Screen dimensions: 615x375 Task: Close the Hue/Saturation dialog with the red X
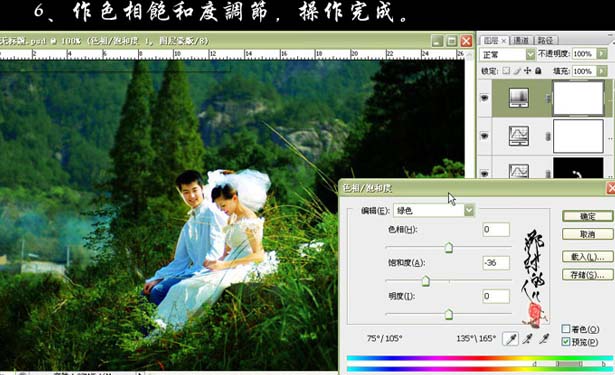click(x=611, y=188)
